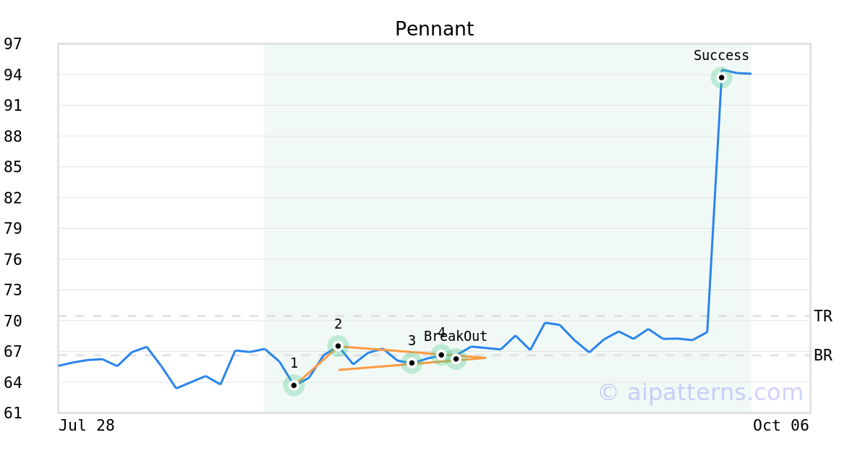Click the Jul 28 start date label
The image size is (868, 456).
coord(87,426)
